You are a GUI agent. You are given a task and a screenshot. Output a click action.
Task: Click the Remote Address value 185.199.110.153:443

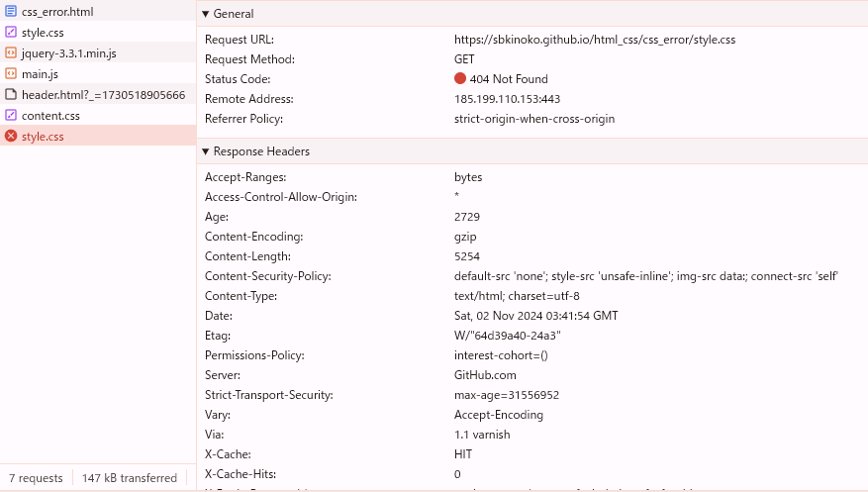point(507,99)
